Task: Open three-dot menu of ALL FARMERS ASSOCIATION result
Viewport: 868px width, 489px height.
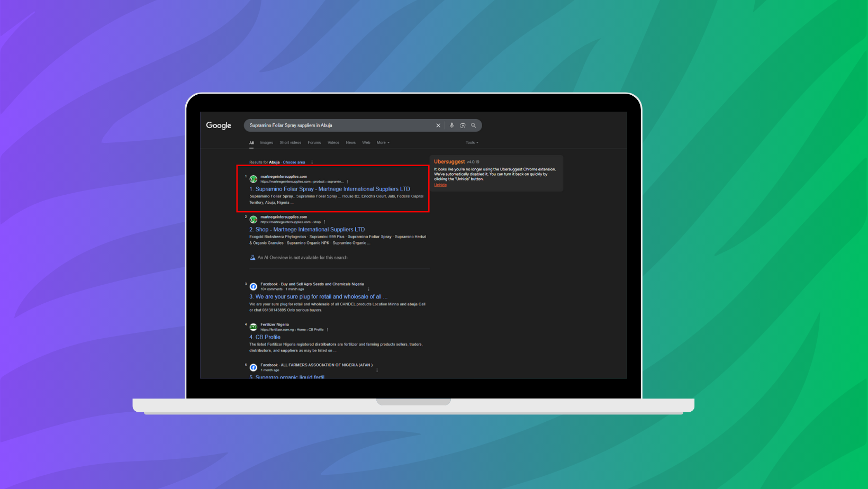Action: point(377,370)
